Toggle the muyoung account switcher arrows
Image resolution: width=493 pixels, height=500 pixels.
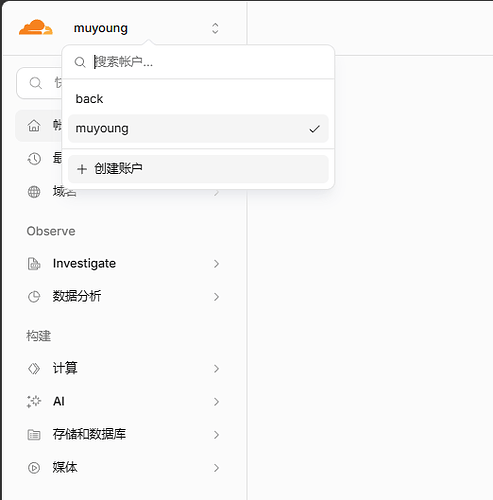215,28
